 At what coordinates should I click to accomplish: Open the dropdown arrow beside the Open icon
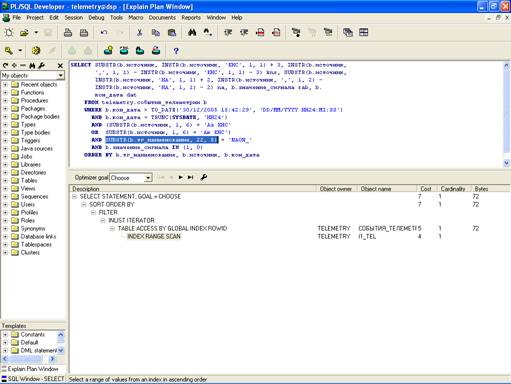pyautogui.click(x=36, y=33)
